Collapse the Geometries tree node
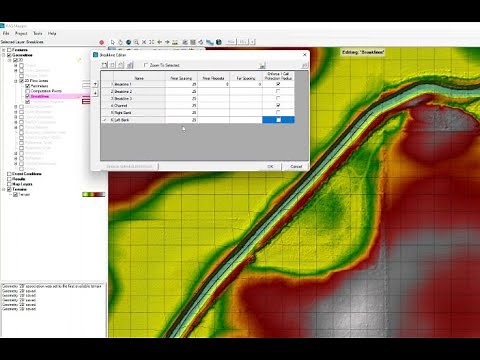This screenshot has height=360, width=480. click(4, 55)
